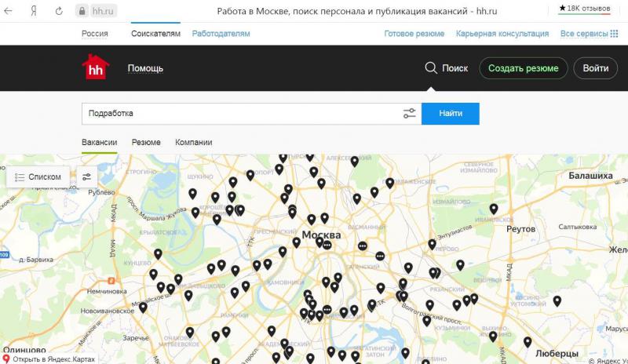Screen dimensions: 628x364
Task: Click the vacancy pin near Реутов
Action: 494,209
